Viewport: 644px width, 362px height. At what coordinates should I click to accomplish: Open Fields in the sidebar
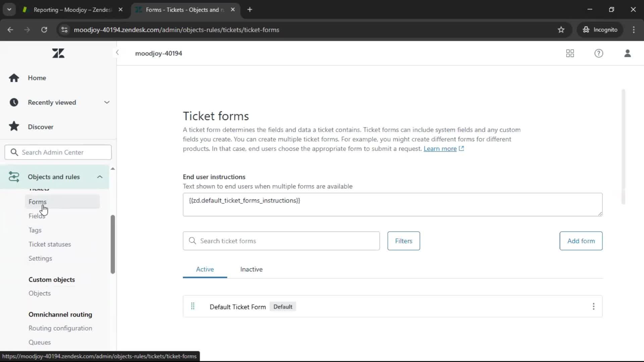[37, 216]
